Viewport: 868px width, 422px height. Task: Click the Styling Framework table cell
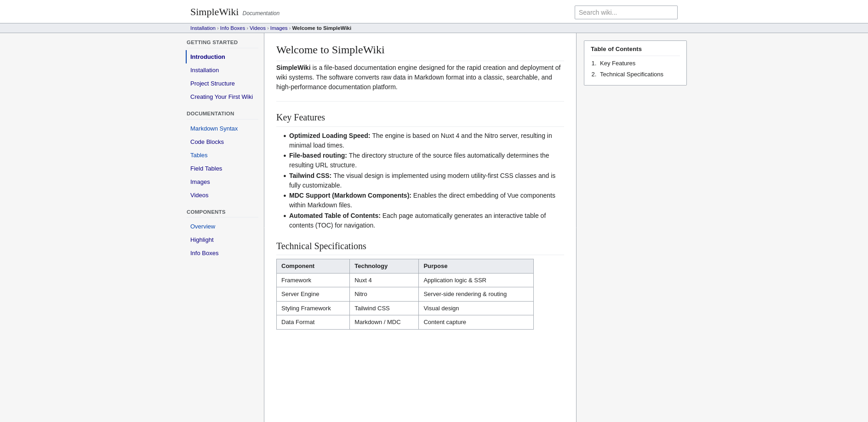point(313,308)
